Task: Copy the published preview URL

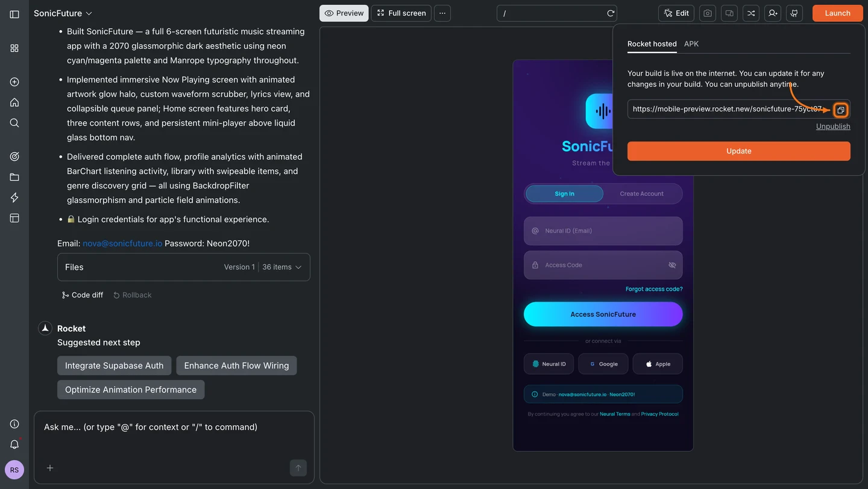Action: (x=841, y=110)
